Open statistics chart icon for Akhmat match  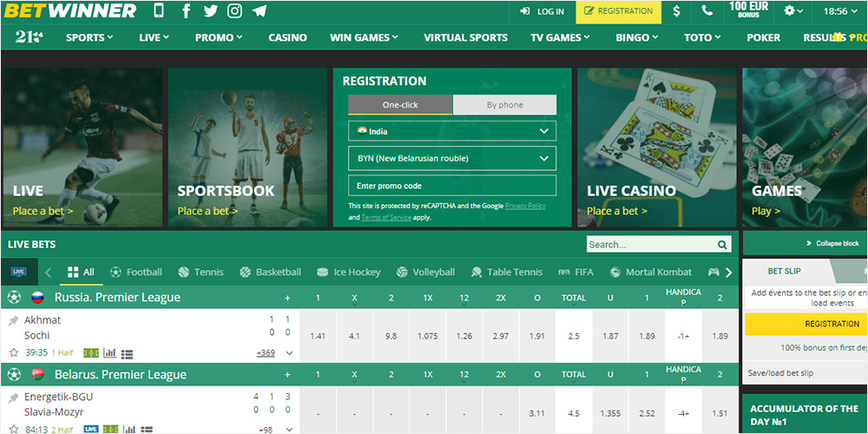(109, 352)
